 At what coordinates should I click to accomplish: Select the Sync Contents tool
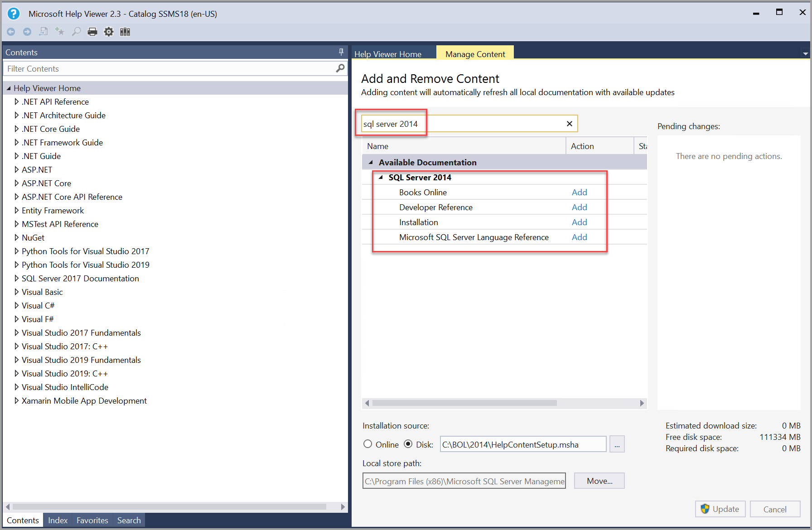43,31
